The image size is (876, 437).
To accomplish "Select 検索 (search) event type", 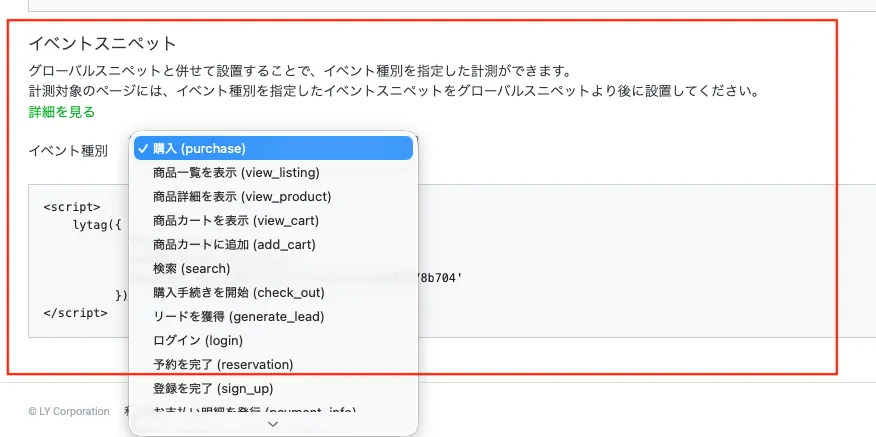I will pyautogui.click(x=191, y=268).
